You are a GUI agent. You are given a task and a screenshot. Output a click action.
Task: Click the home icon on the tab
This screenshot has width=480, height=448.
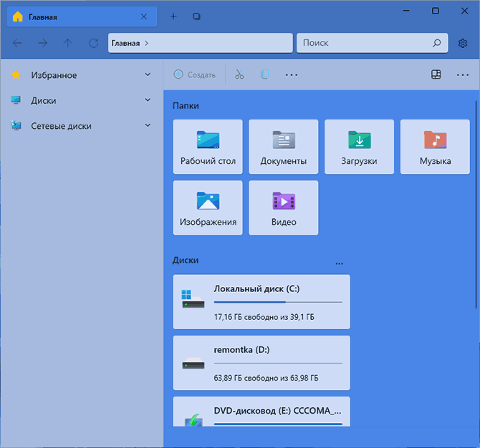[18, 16]
